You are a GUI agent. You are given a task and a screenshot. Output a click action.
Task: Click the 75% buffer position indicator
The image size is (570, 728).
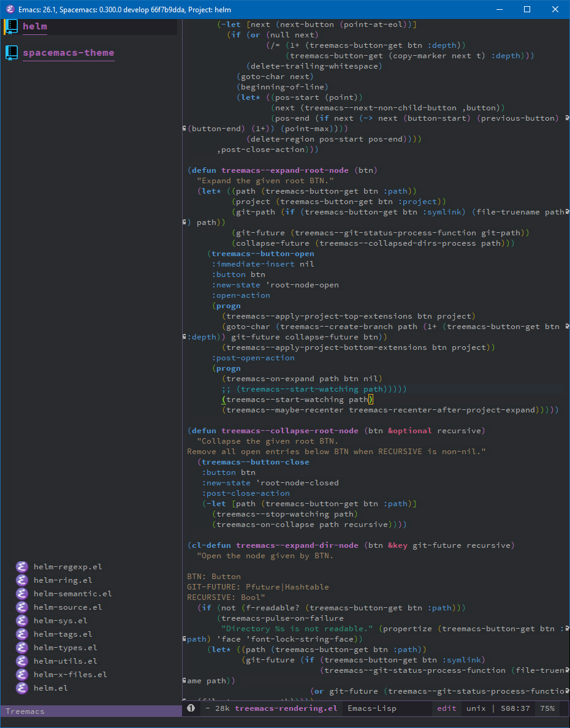click(547, 708)
